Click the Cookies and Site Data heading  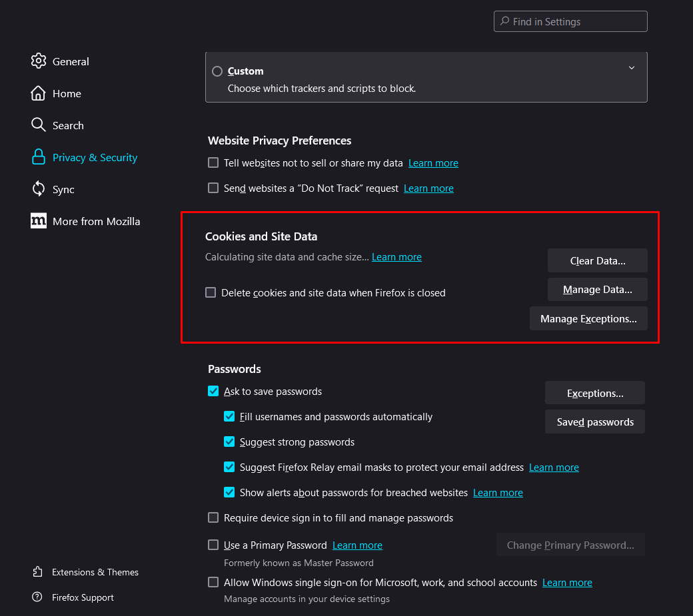point(261,236)
